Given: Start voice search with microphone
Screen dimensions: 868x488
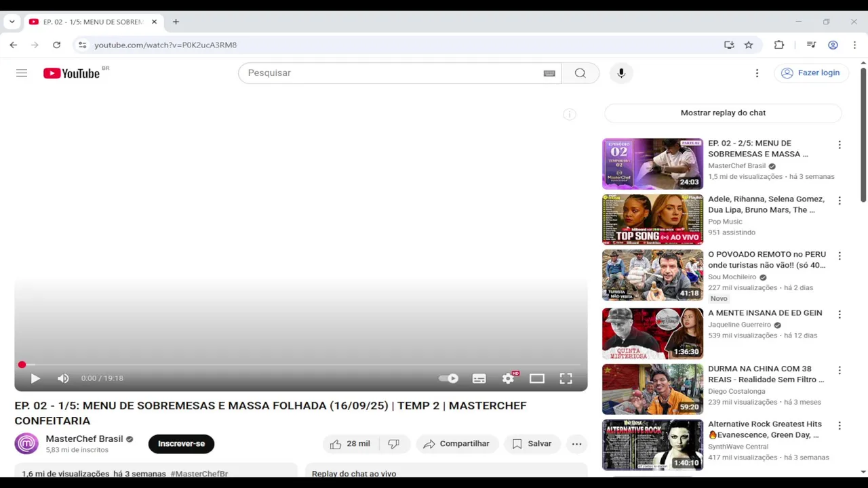Looking at the screenshot, I should (x=621, y=73).
